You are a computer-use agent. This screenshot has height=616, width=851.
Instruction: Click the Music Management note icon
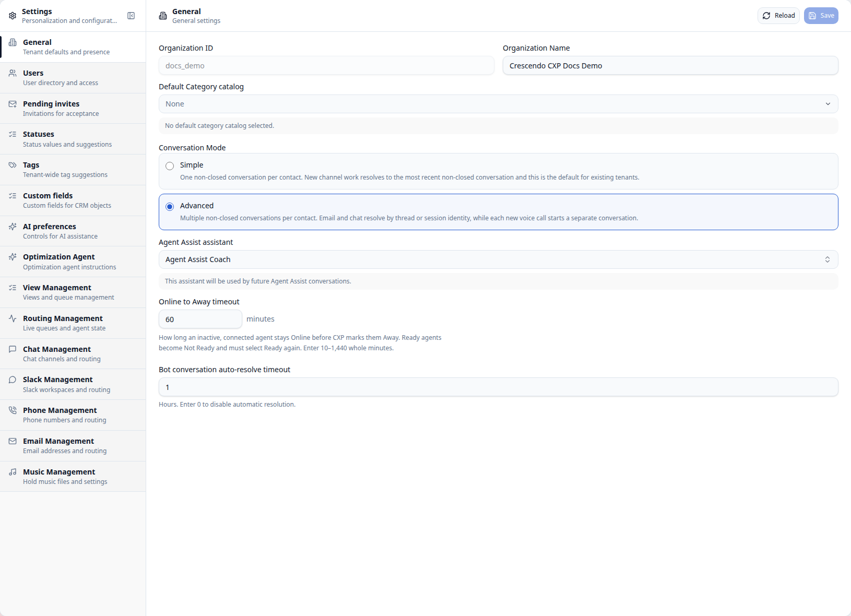point(13,472)
